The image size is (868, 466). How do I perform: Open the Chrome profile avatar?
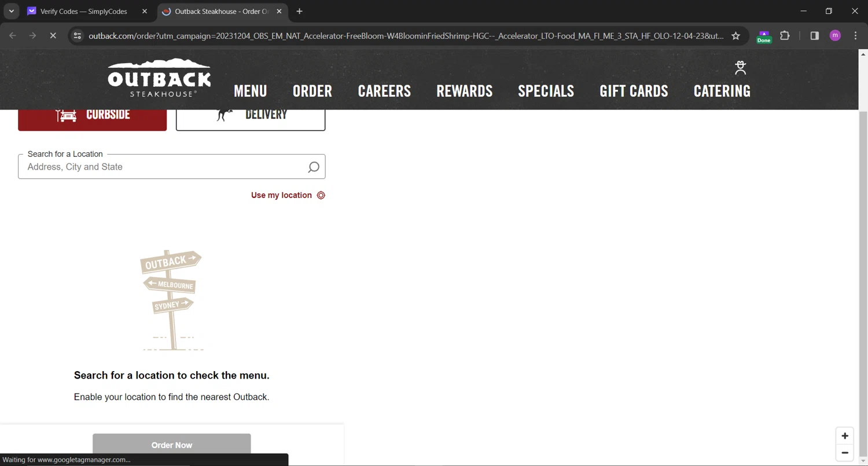[x=835, y=36]
